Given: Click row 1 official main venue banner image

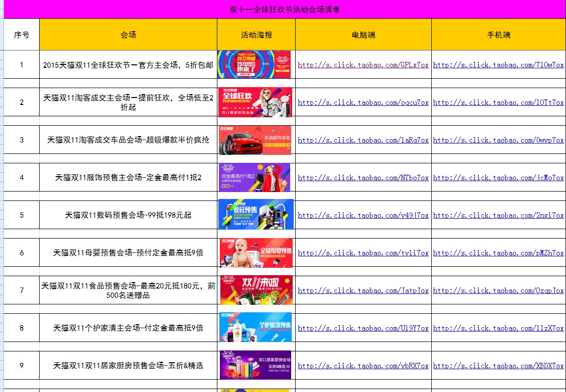Looking at the screenshot, I should 256,65.
